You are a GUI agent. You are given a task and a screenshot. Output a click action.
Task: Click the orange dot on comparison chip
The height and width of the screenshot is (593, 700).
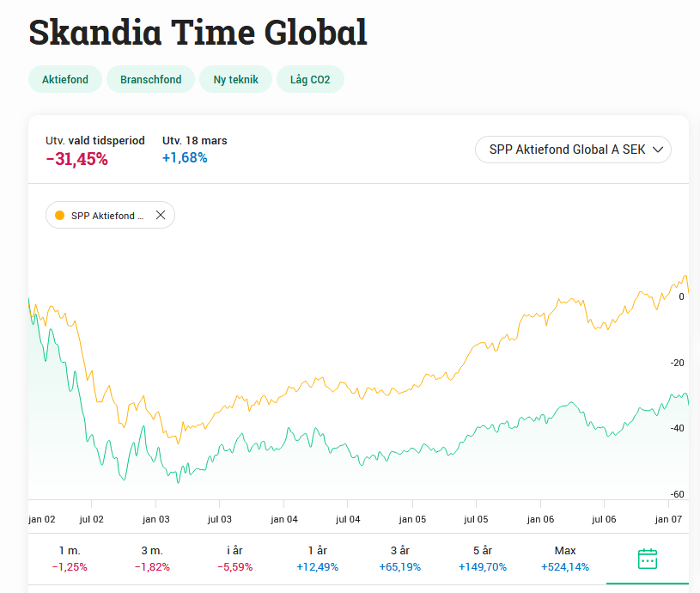59,216
